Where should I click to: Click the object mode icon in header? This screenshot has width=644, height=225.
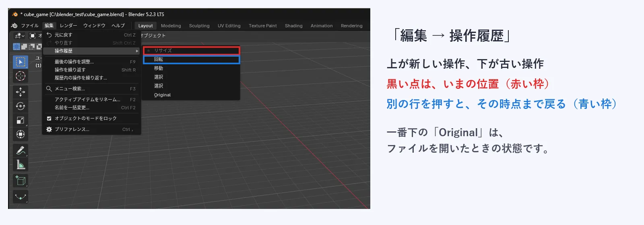click(x=33, y=36)
